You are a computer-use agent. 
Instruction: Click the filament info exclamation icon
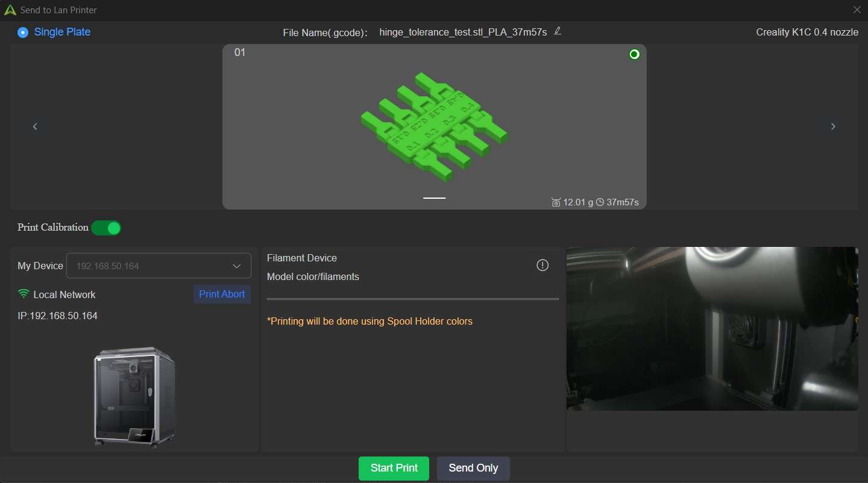point(542,265)
